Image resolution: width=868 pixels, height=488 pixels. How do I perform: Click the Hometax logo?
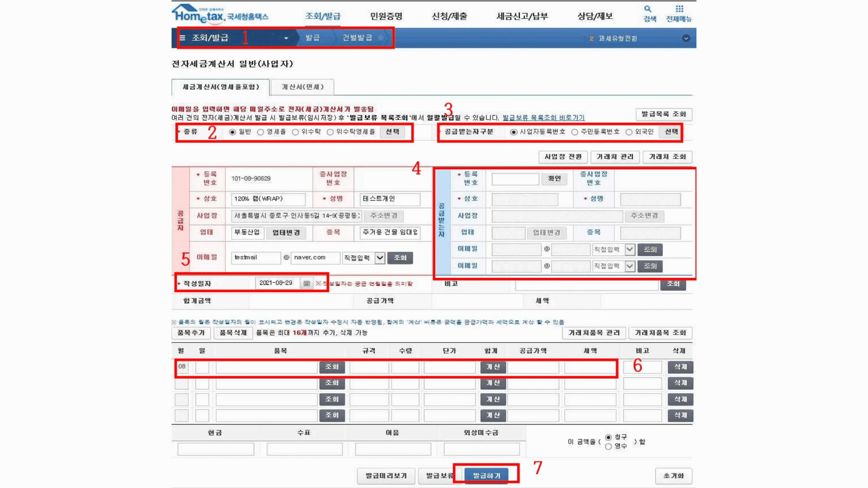tap(220, 14)
